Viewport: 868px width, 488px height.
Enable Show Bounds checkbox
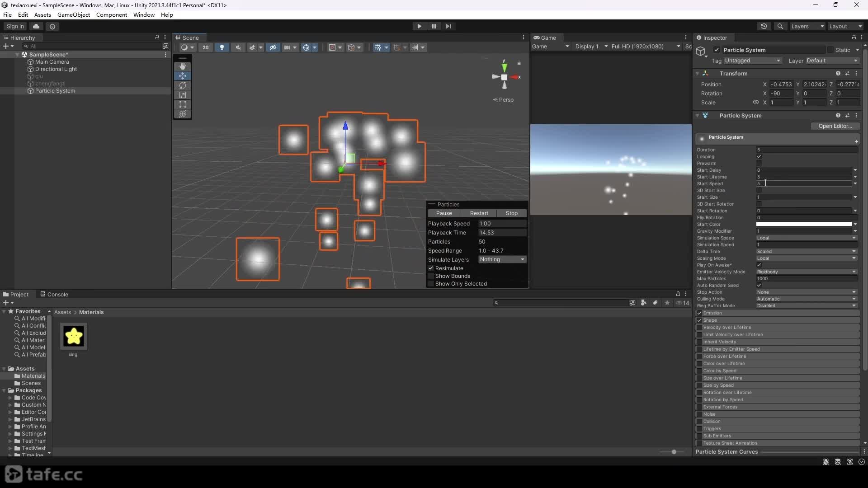point(431,276)
